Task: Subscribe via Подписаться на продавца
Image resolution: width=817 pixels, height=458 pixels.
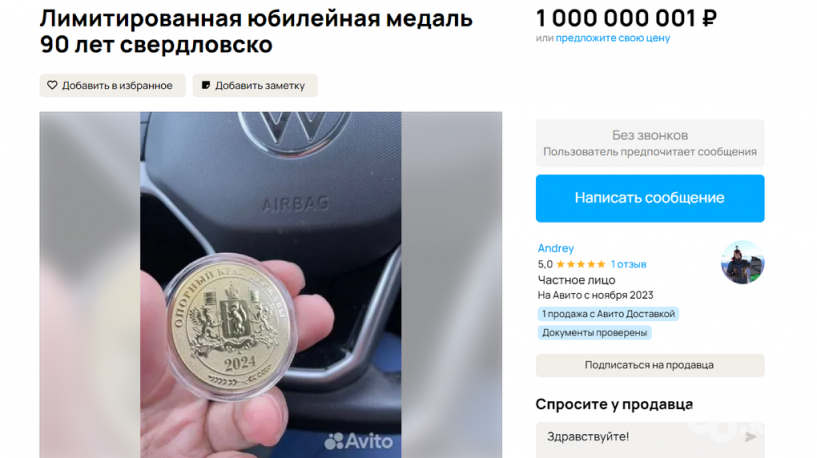Action: (650, 365)
